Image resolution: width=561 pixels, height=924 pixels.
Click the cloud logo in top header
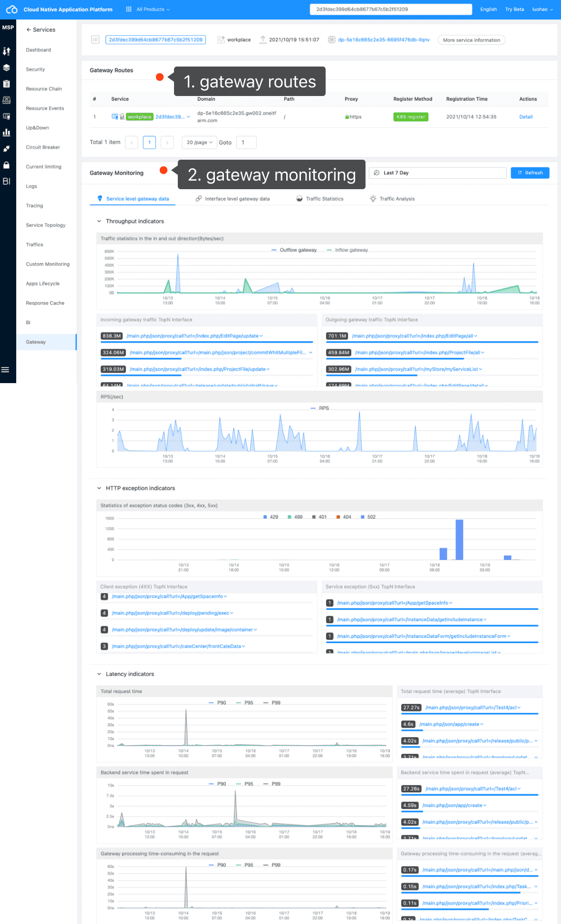pyautogui.click(x=12, y=10)
